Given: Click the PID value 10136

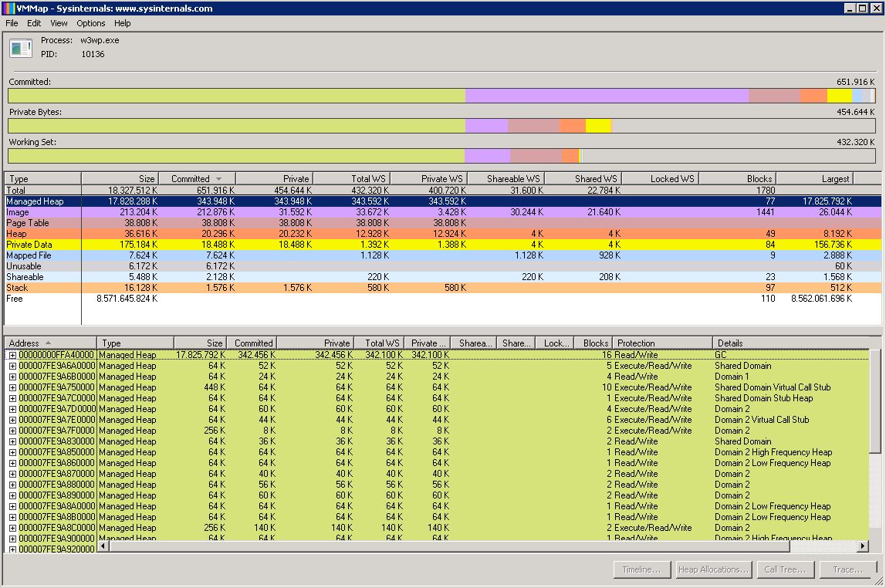Looking at the screenshot, I should [93, 54].
